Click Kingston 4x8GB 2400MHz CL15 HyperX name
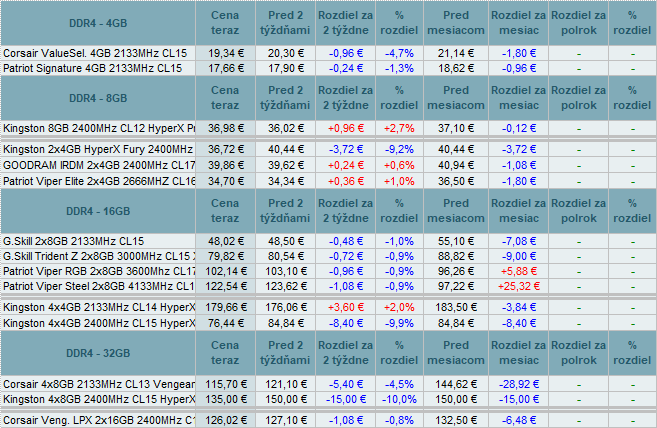The height and width of the screenshot is (428, 657). coord(99,399)
